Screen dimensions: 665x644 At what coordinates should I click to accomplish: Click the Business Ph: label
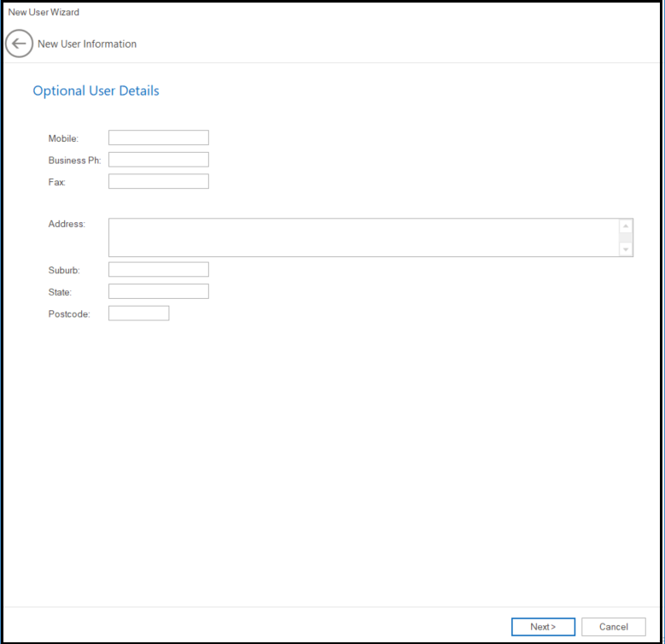tap(74, 161)
